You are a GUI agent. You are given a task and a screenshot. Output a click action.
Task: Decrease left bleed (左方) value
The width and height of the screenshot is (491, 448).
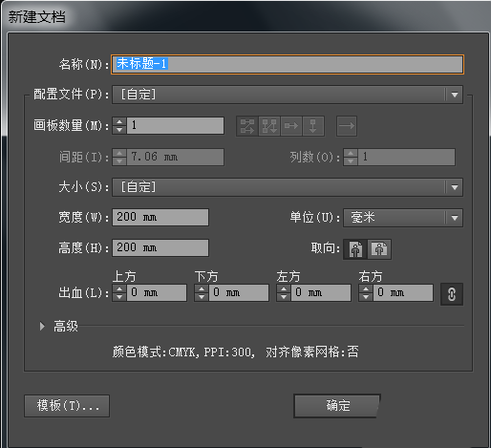284,297
